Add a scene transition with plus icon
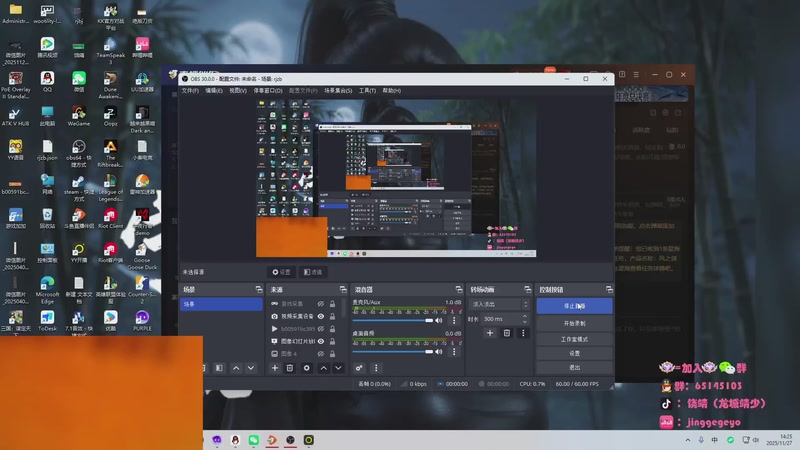Image resolution: width=800 pixels, height=450 pixels. tap(490, 333)
